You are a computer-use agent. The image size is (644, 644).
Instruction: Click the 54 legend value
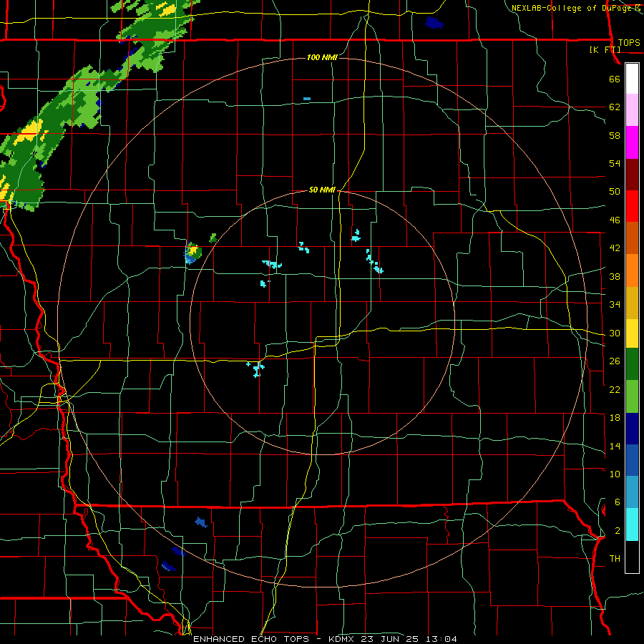pyautogui.click(x=615, y=163)
